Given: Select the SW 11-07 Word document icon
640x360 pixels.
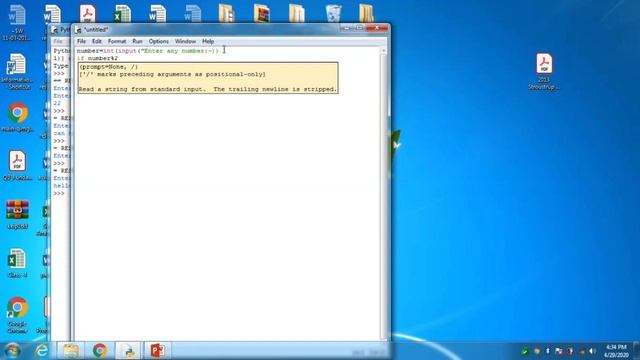Looking at the screenshot, I should (x=17, y=22).
